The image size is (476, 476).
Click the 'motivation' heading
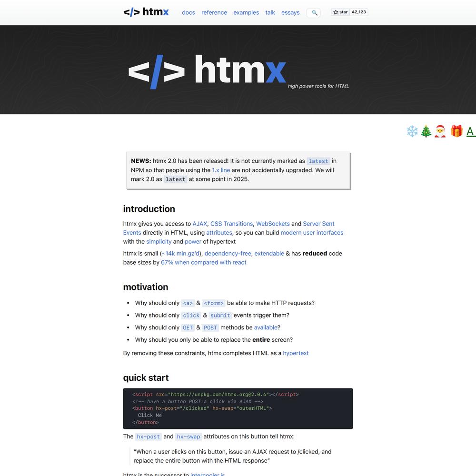pos(145,287)
